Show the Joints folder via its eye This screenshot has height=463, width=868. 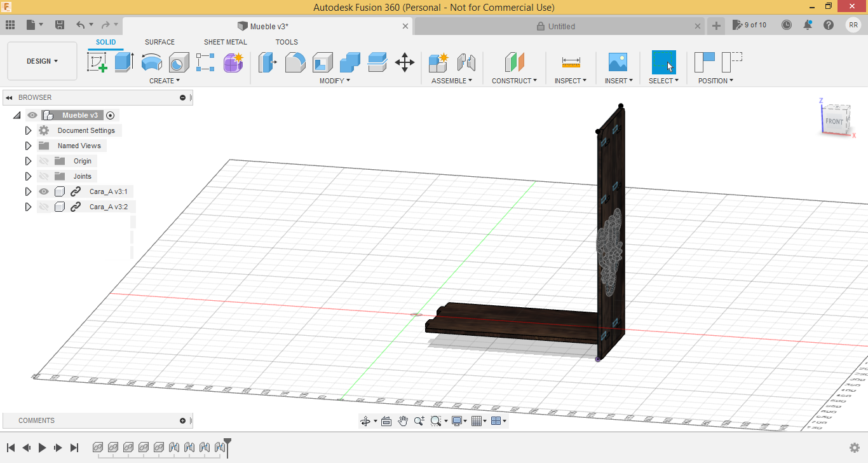tap(44, 176)
